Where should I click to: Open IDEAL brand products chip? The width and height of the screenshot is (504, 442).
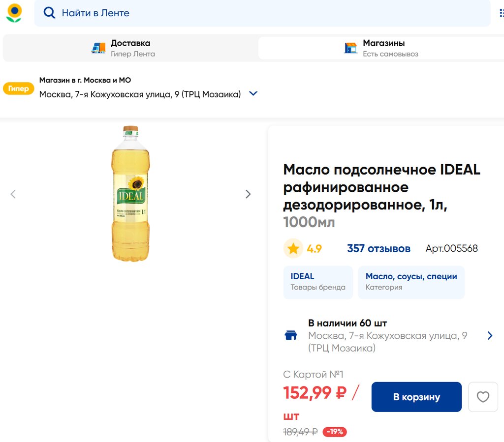click(318, 282)
